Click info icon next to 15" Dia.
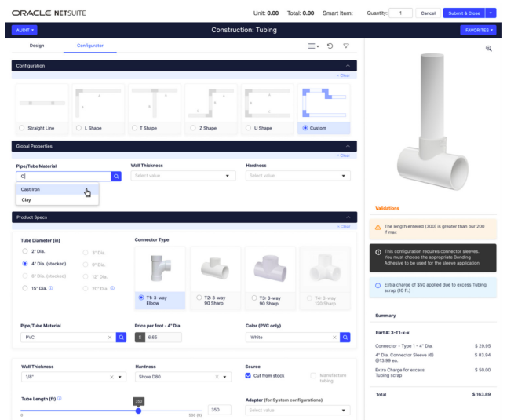Screen dimensions: 507x420 click(49, 288)
